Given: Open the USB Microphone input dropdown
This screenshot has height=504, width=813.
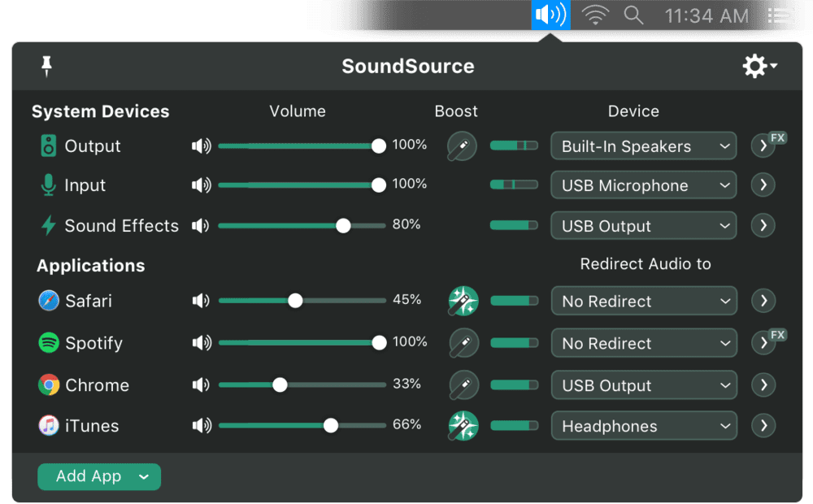Looking at the screenshot, I should (x=643, y=185).
